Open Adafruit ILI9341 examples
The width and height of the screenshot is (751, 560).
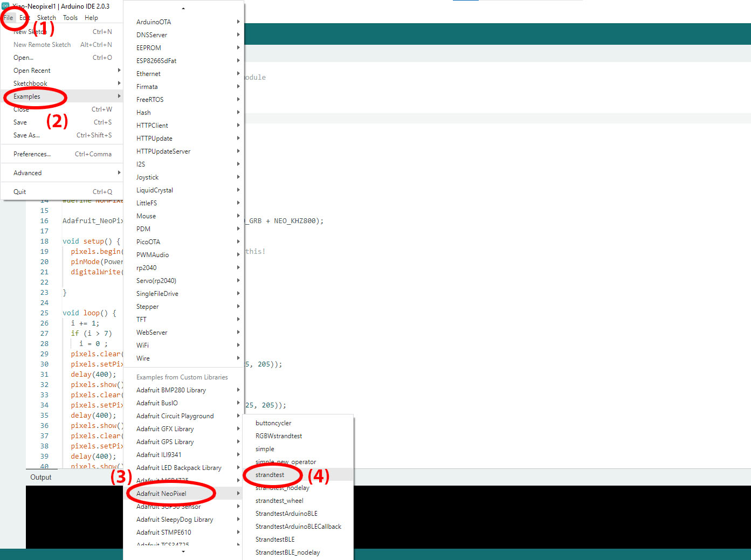pos(183,455)
